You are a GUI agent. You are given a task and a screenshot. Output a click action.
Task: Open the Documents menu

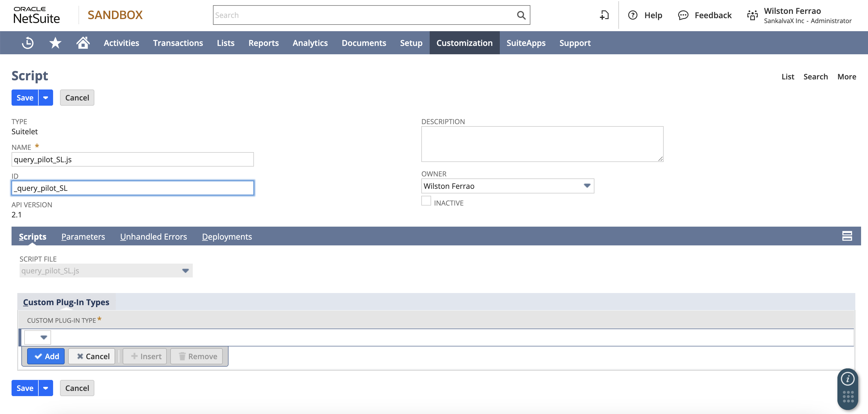tap(364, 43)
